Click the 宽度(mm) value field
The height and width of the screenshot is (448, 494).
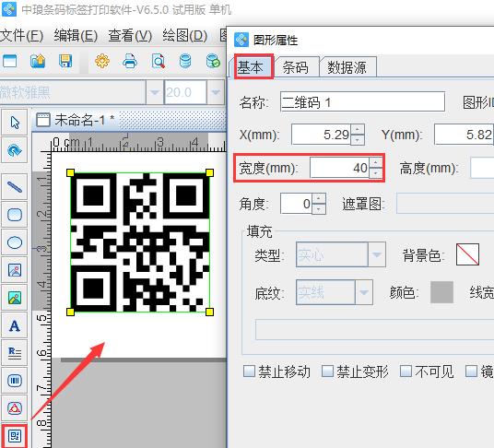(x=339, y=168)
